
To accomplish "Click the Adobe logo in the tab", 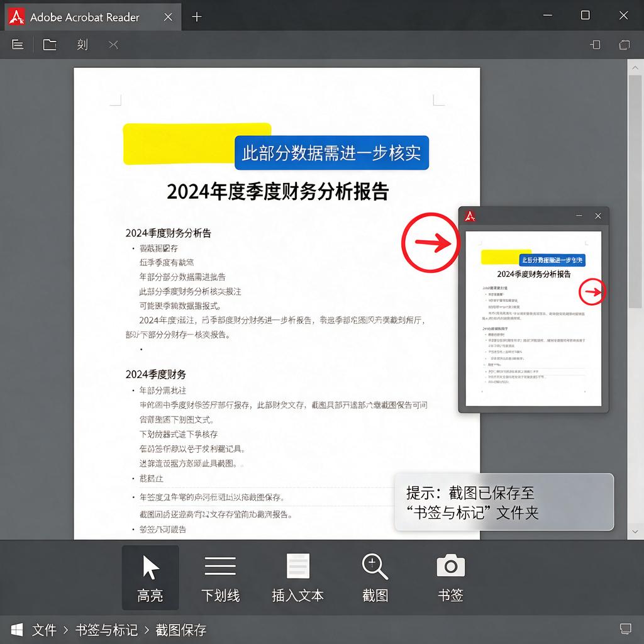I will (x=16, y=17).
